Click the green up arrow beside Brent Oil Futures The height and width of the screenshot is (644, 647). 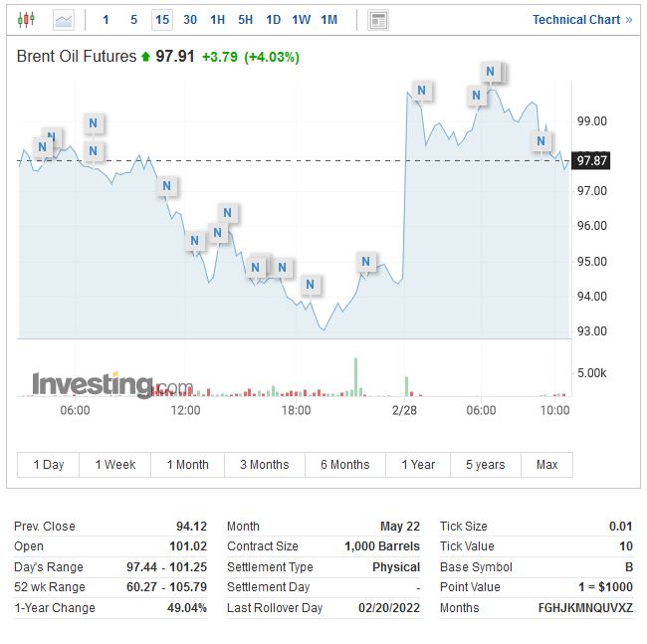pos(146,57)
